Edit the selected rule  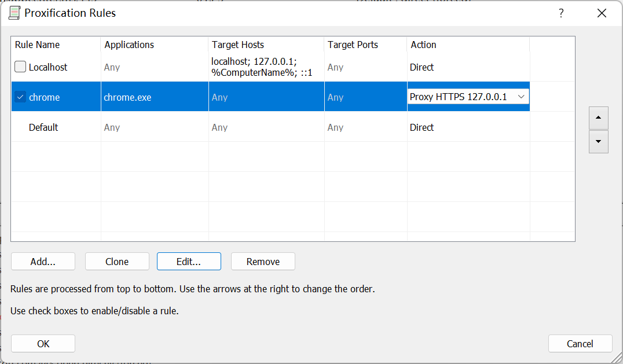[x=189, y=262]
